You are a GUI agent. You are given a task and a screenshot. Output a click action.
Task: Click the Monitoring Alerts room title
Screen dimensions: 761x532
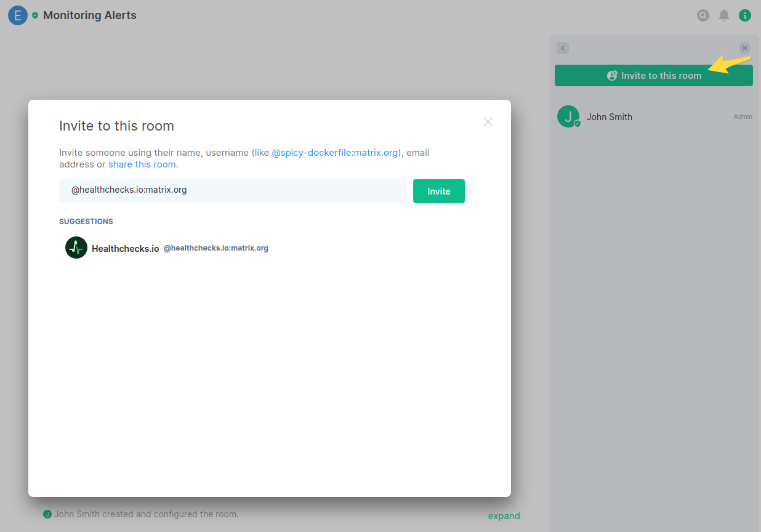click(x=90, y=15)
